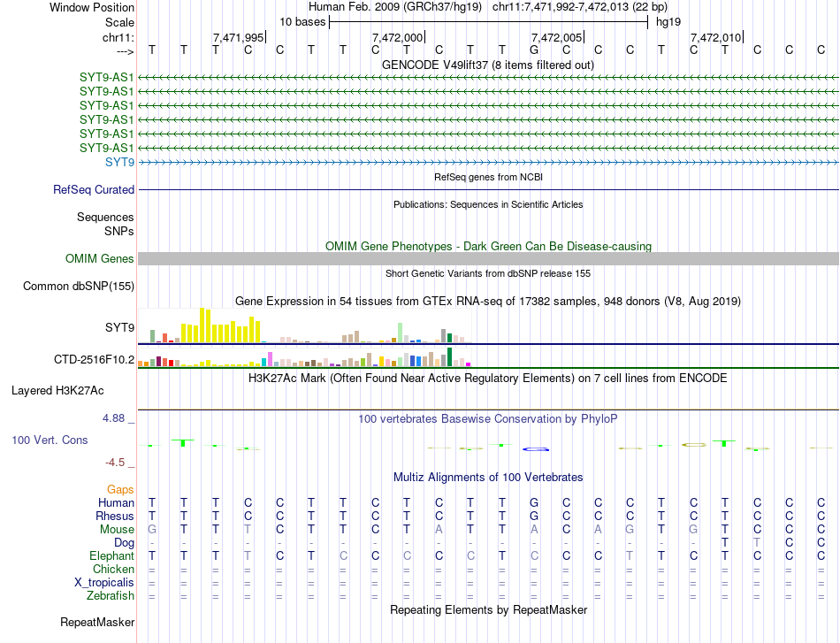Open the OMIM Gene Phenotypes track title
This screenshot has height=643, width=840.
click(x=488, y=247)
